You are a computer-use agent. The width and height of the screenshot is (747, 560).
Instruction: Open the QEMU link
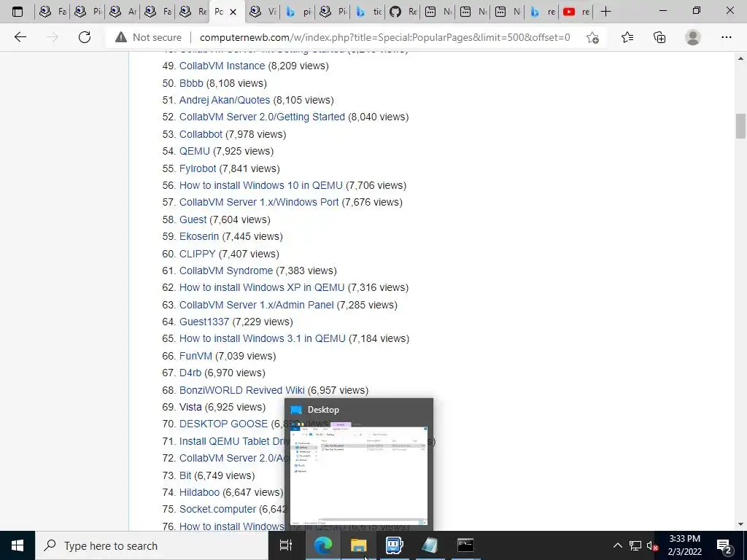[194, 151]
